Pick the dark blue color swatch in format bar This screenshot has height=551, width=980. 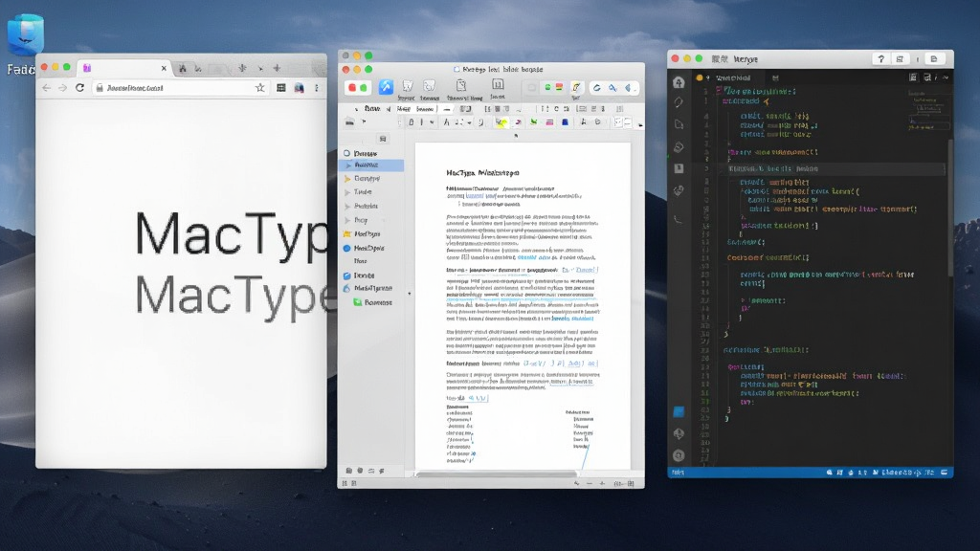tap(565, 122)
